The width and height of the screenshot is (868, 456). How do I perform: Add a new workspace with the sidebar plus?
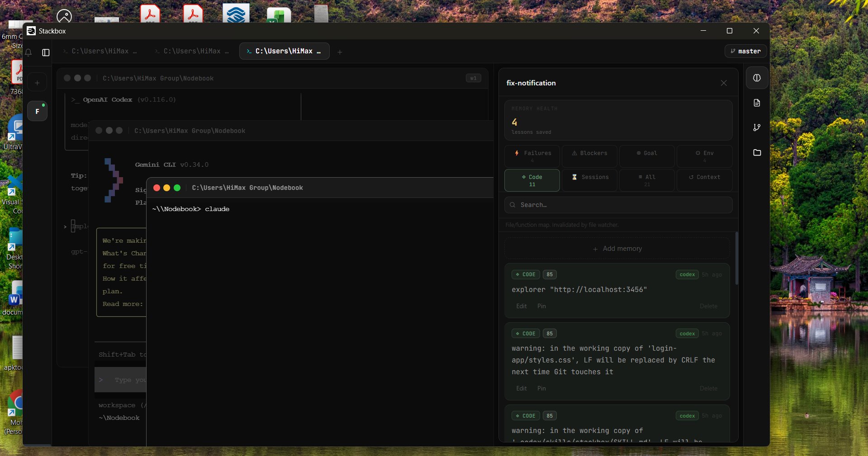tap(37, 83)
